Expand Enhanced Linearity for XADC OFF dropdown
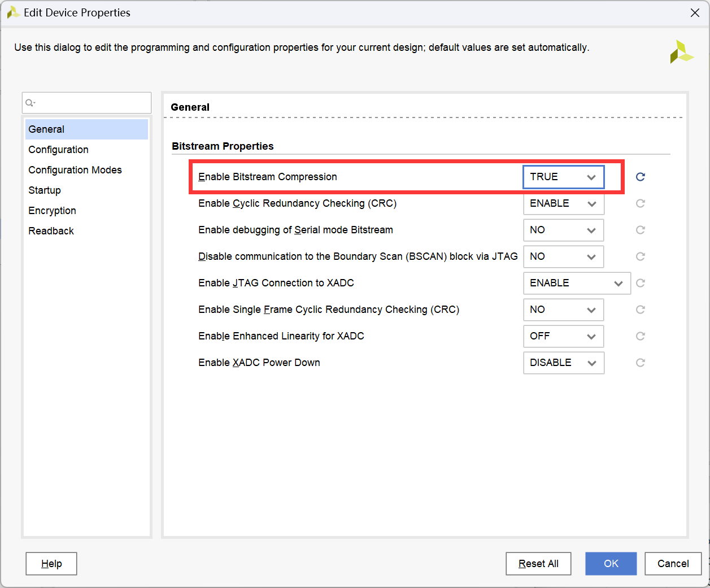The image size is (710, 588). tap(563, 336)
